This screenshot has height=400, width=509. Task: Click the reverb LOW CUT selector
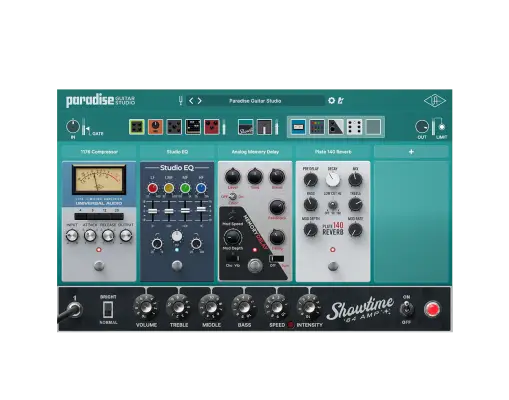point(332,204)
